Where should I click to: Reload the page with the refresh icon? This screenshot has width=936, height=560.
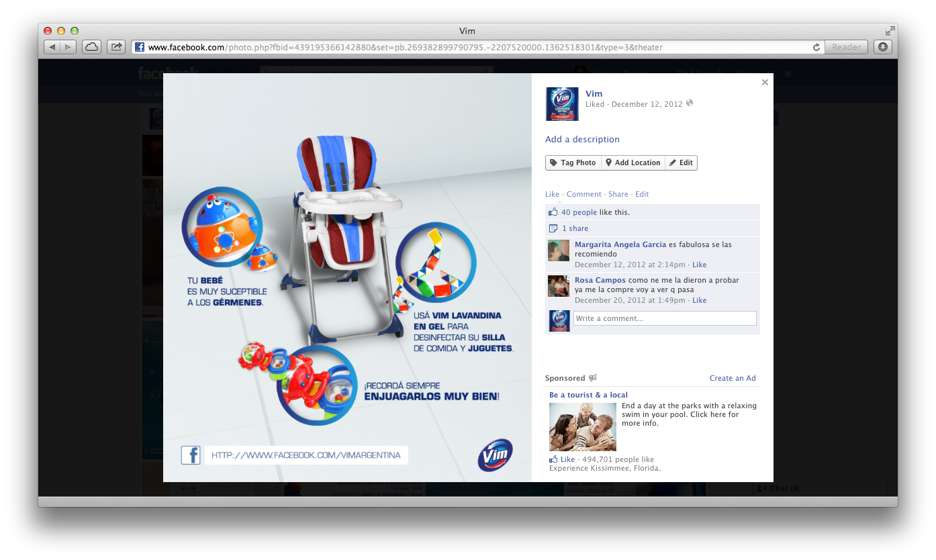coord(816,47)
